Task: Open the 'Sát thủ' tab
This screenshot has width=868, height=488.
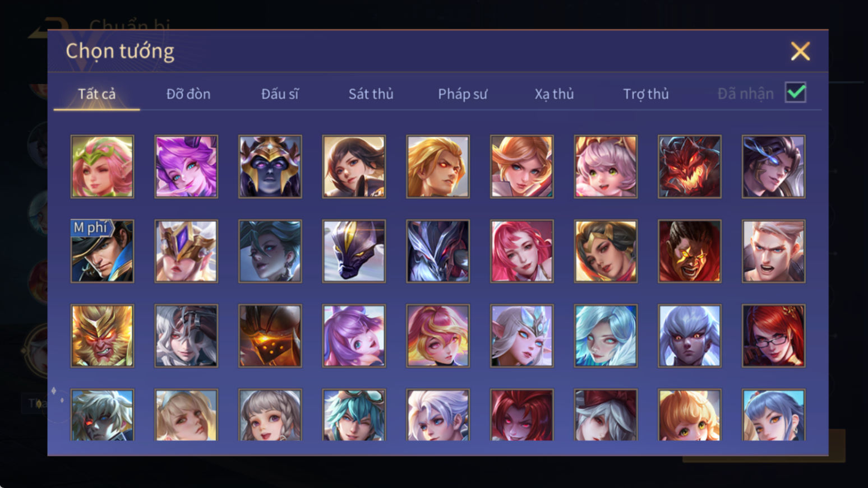Action: 371,94
